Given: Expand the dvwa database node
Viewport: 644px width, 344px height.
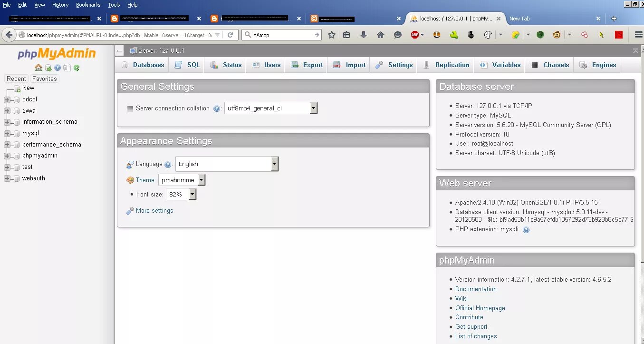Looking at the screenshot, I should 7,111.
